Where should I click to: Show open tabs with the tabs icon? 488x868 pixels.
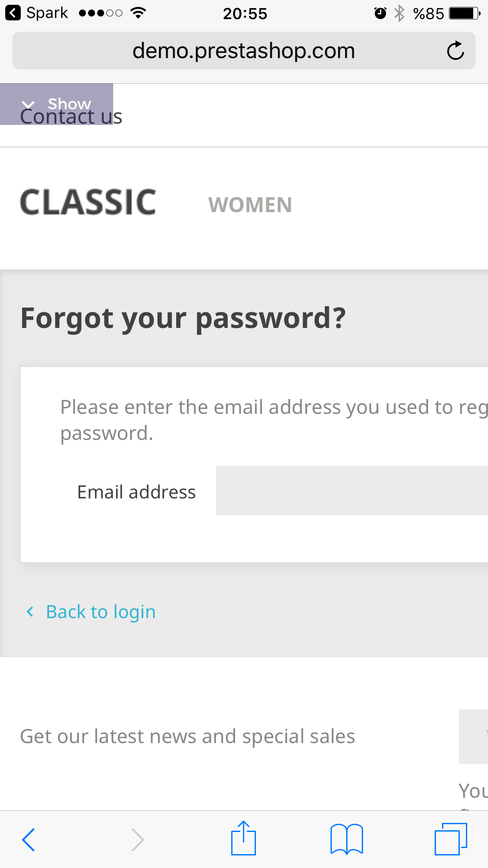451,839
